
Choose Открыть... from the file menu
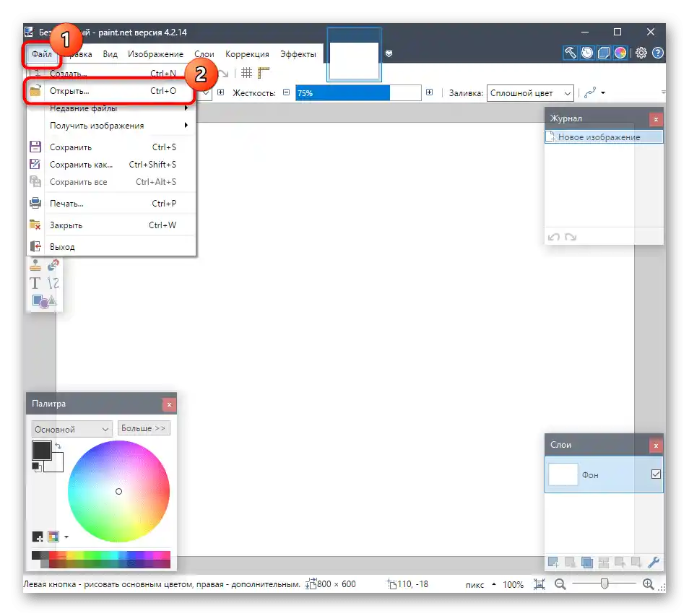click(x=111, y=91)
